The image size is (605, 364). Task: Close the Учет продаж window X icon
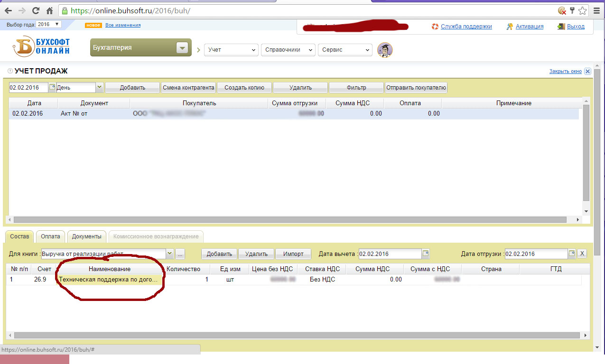pos(587,72)
